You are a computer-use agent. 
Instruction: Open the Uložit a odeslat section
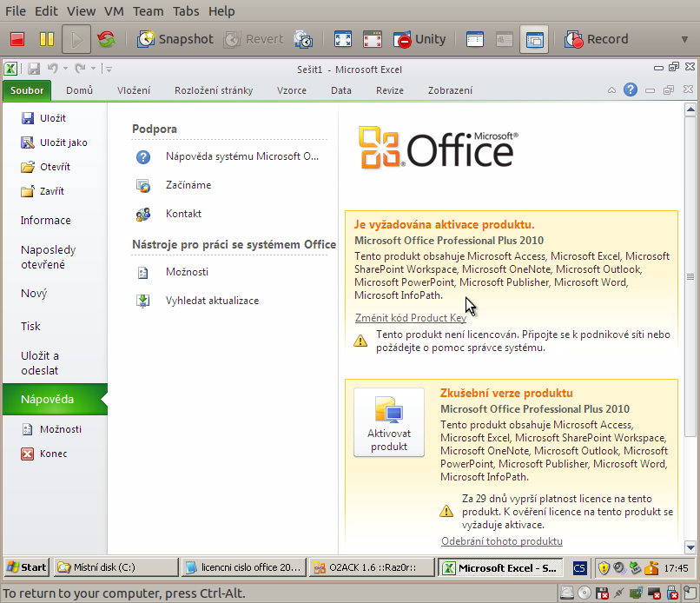tap(40, 363)
